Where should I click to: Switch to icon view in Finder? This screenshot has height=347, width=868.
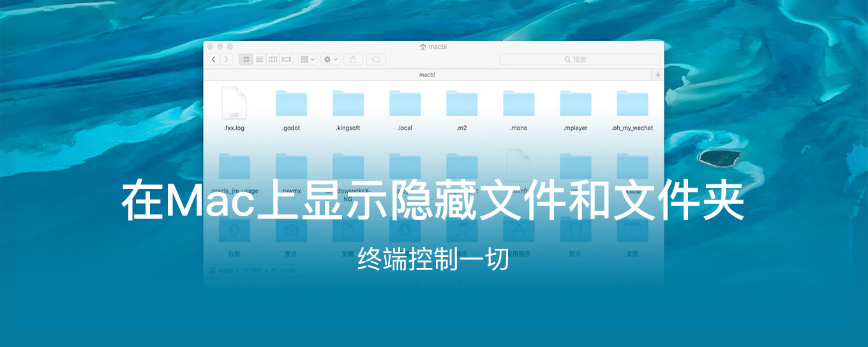(246, 59)
